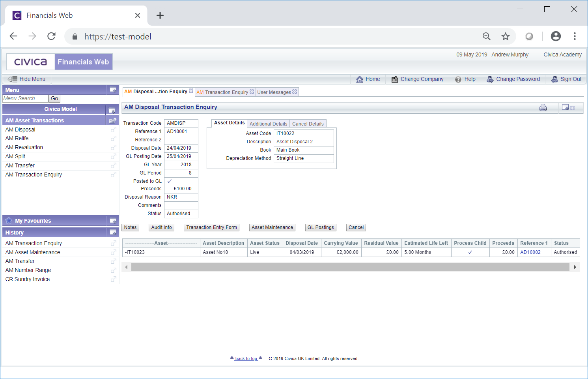Viewport: 588px width, 379px height.
Task: Open the Additional Details tab
Action: [269, 124]
